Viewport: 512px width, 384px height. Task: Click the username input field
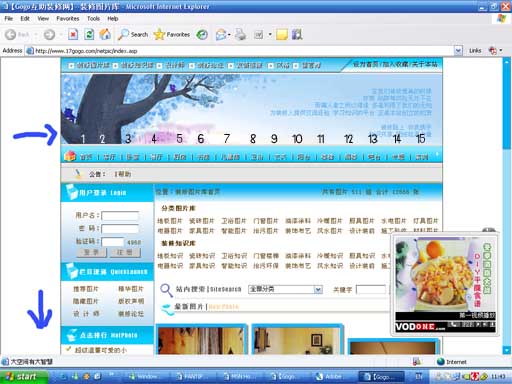click(x=120, y=216)
